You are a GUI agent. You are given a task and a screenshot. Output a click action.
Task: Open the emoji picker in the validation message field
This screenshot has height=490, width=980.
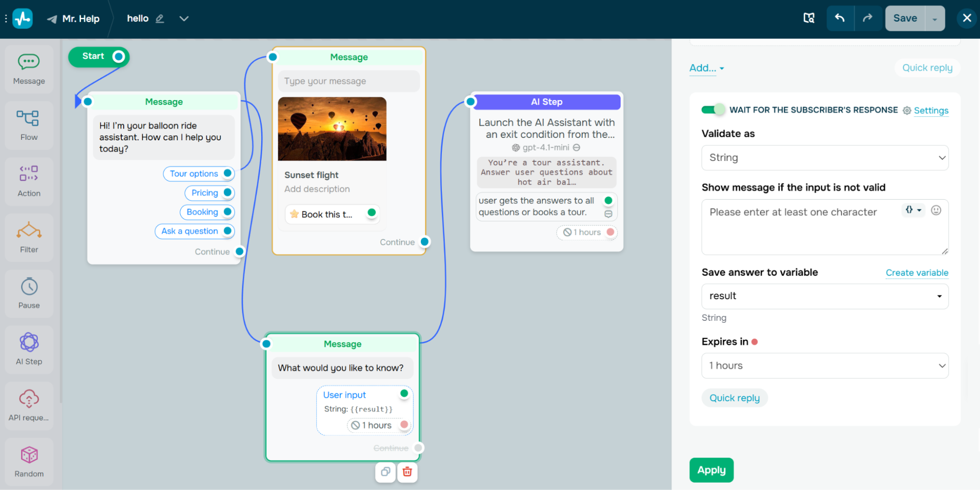click(936, 210)
